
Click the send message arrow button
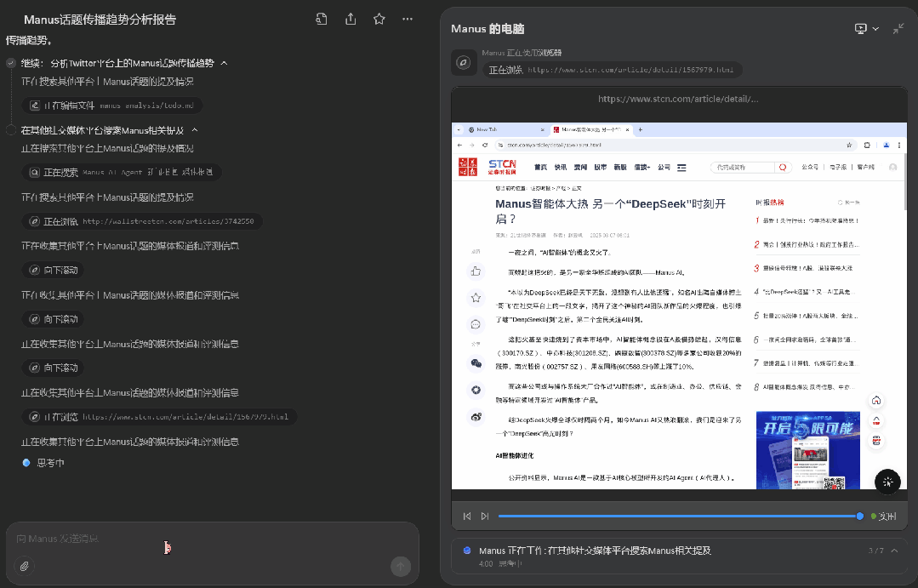(x=400, y=566)
